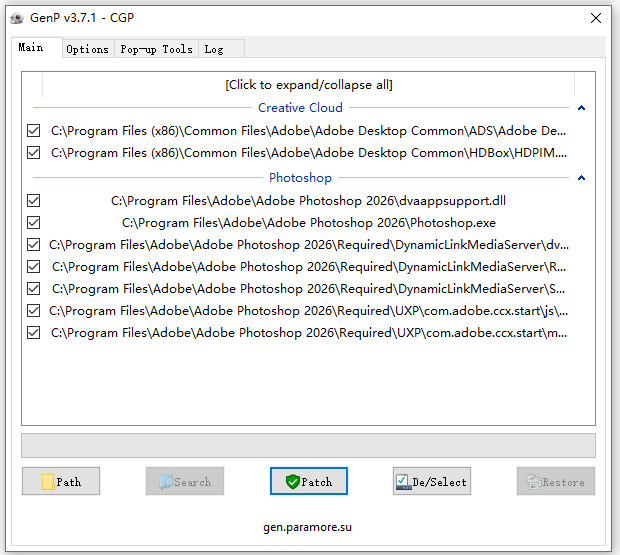Select the UXP\com.adobe.ccx.start\js path row
The width and height of the screenshot is (620, 555).
point(308,311)
